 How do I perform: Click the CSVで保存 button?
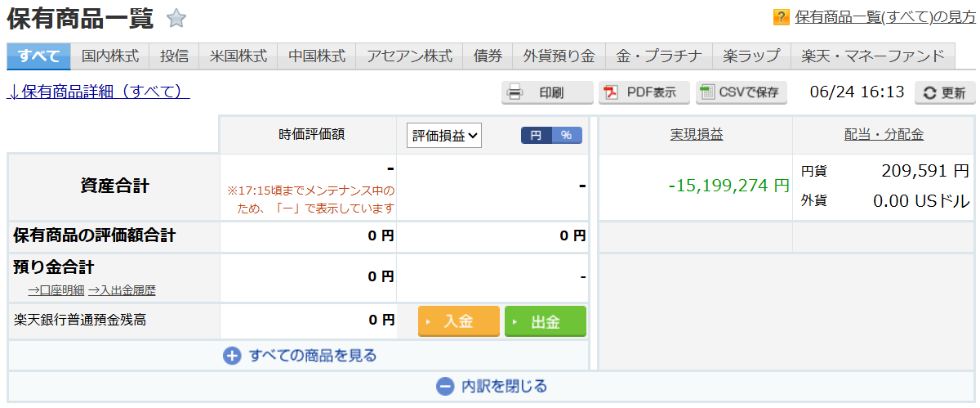742,92
